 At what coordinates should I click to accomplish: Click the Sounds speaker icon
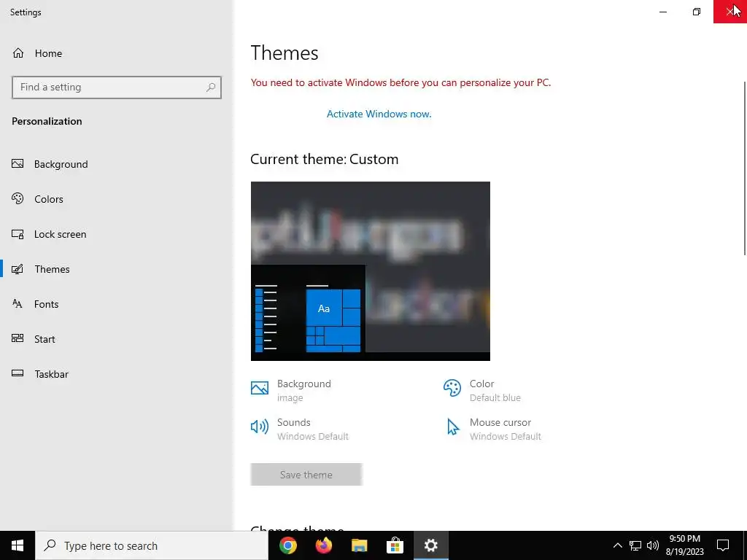(260, 427)
